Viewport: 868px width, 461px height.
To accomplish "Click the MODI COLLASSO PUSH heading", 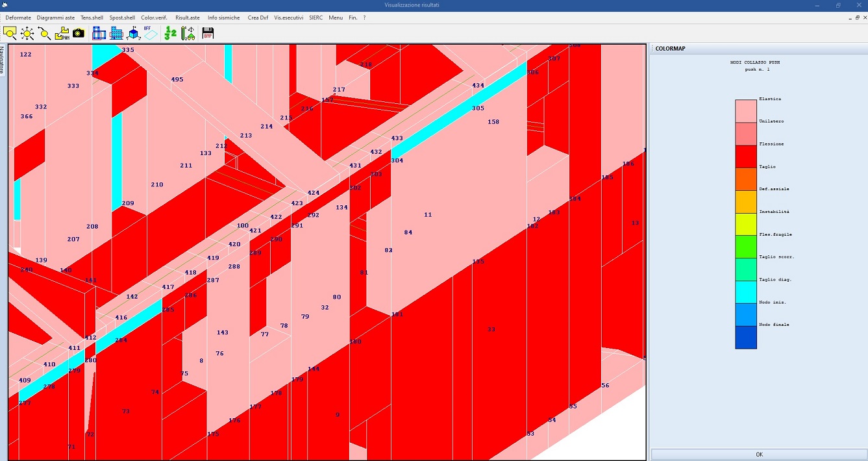I will click(x=756, y=62).
